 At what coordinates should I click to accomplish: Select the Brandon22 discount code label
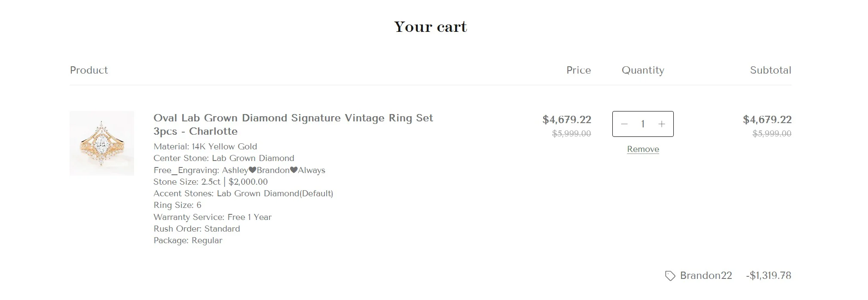[706, 275]
